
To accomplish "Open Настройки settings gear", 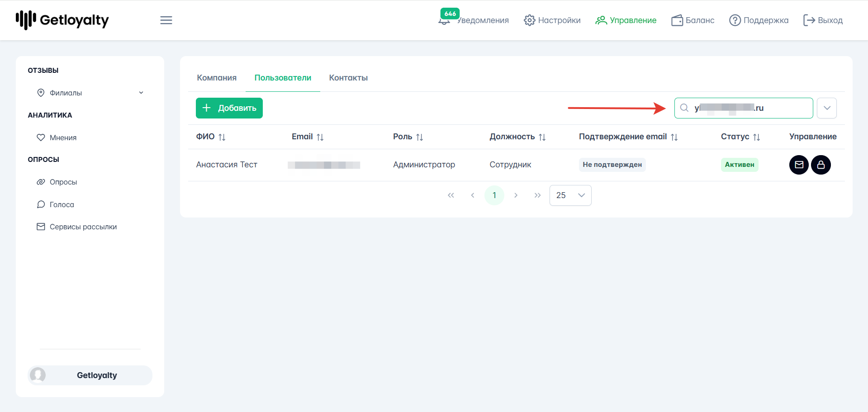I will point(552,20).
